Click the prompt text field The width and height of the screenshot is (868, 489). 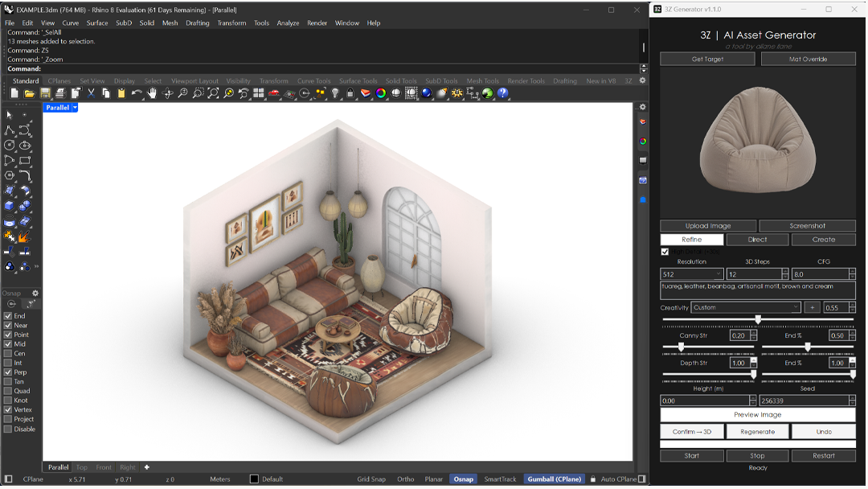tap(757, 290)
